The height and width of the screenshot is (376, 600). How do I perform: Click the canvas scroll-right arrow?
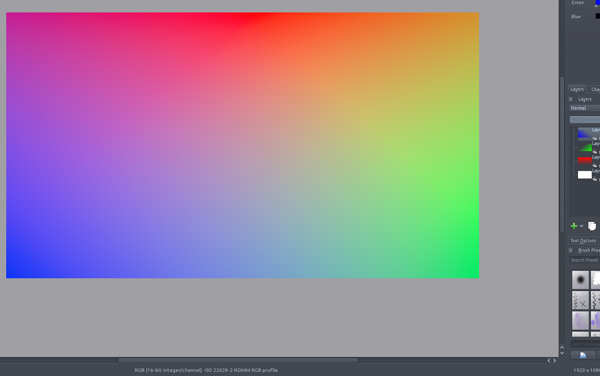pyautogui.click(x=554, y=360)
